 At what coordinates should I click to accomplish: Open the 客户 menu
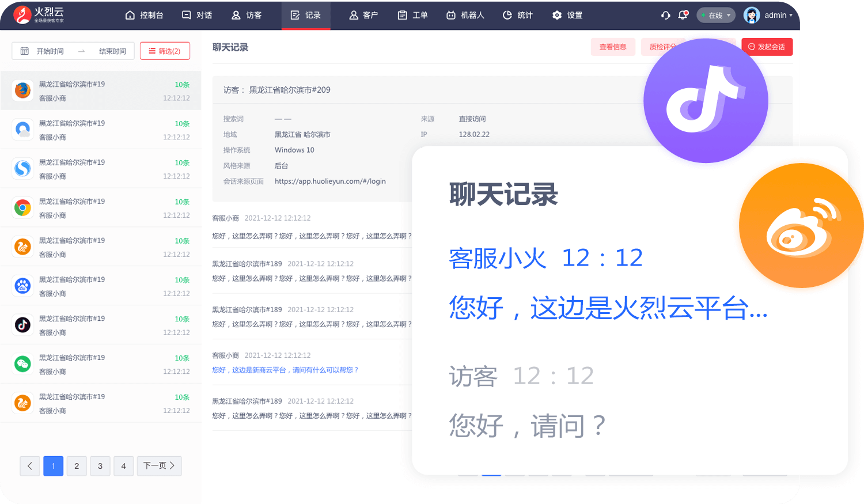click(363, 15)
